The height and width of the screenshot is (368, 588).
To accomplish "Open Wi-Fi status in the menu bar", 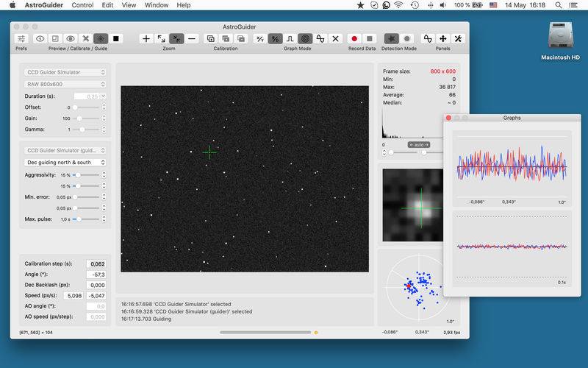I will coord(399,5).
